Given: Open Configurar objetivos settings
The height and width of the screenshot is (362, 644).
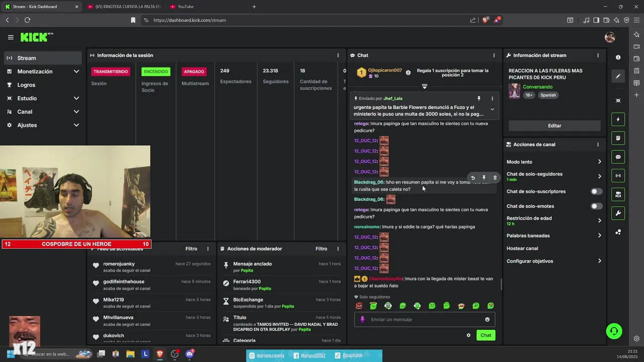Looking at the screenshot, I should (x=554, y=261).
